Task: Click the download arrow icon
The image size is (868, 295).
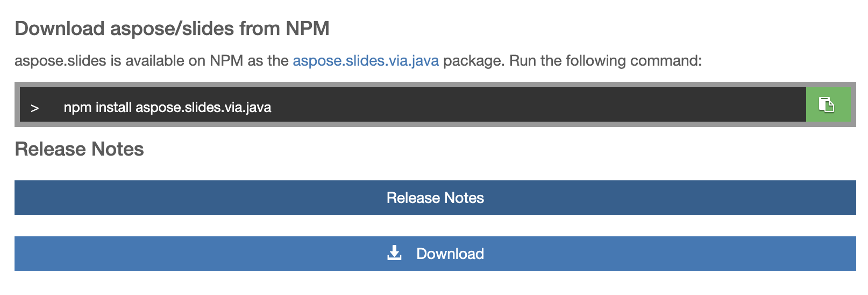Action: [394, 253]
